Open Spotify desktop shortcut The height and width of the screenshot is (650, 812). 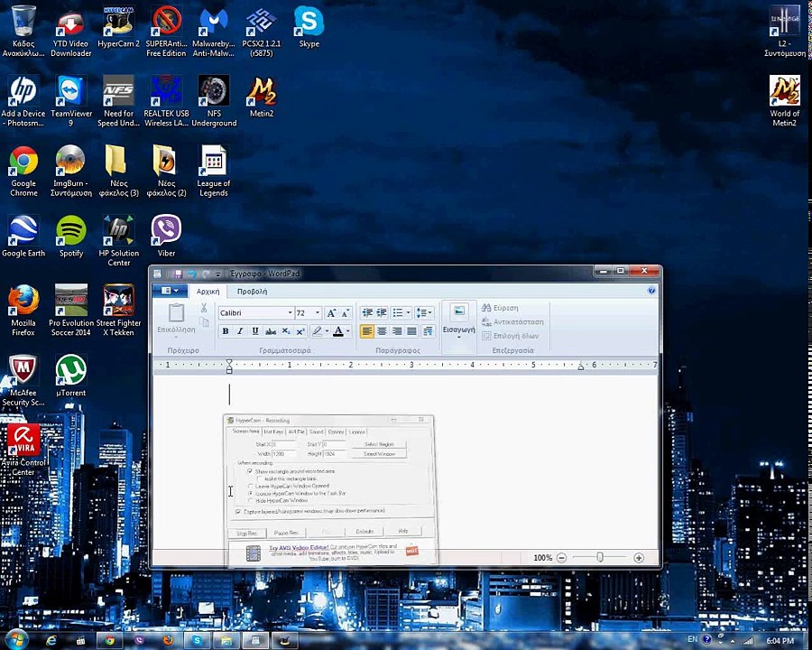pyautogui.click(x=71, y=237)
